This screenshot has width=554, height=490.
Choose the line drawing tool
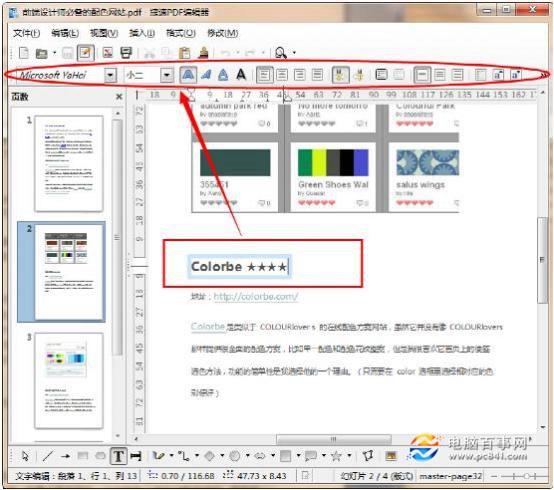(47, 456)
